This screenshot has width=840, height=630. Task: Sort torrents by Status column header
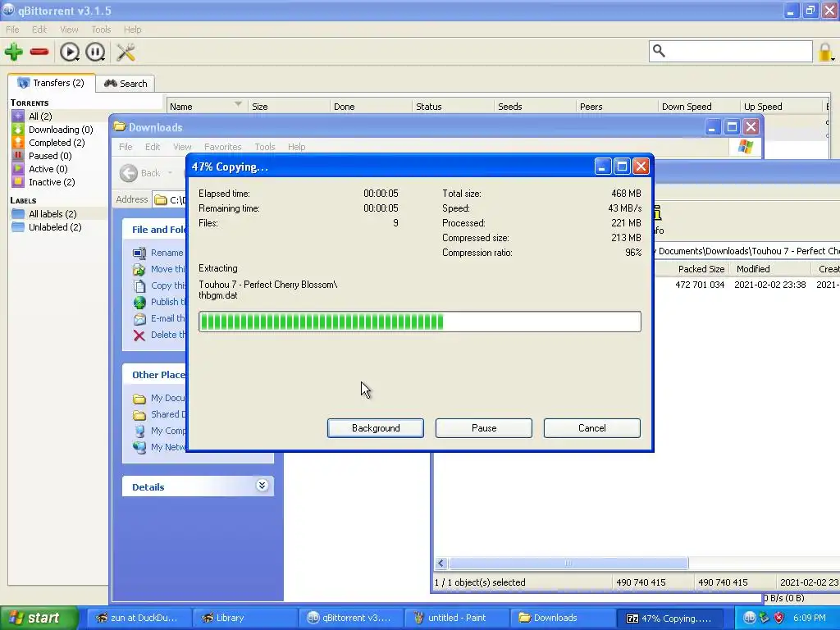[453, 106]
